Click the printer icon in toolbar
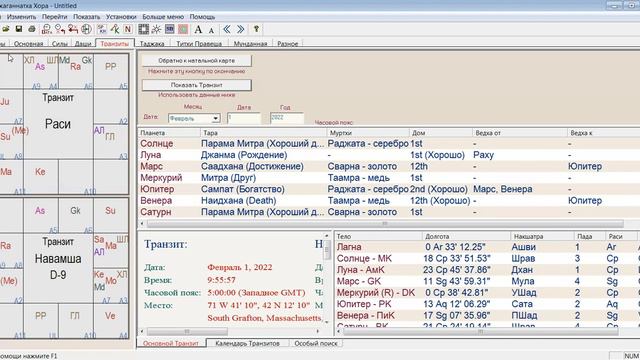 pyautogui.click(x=32, y=29)
